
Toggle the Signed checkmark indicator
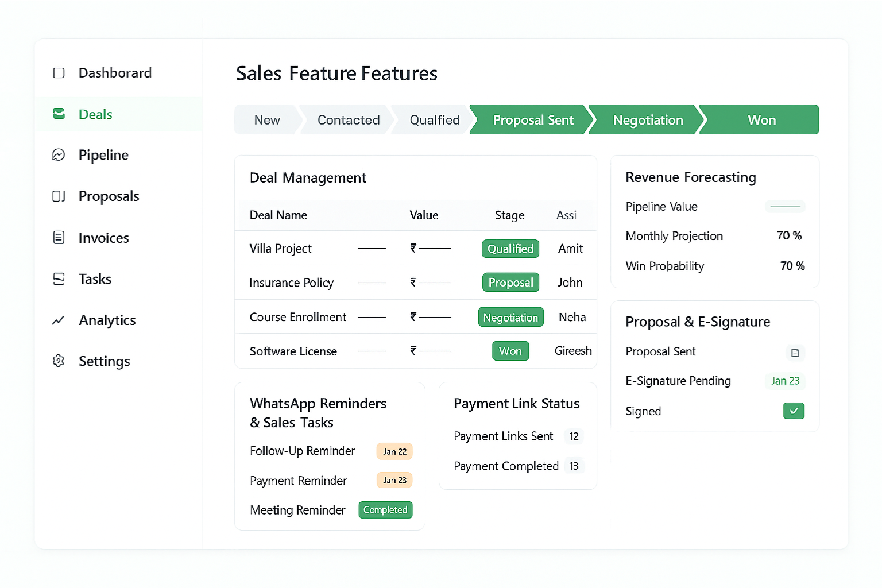[794, 411]
